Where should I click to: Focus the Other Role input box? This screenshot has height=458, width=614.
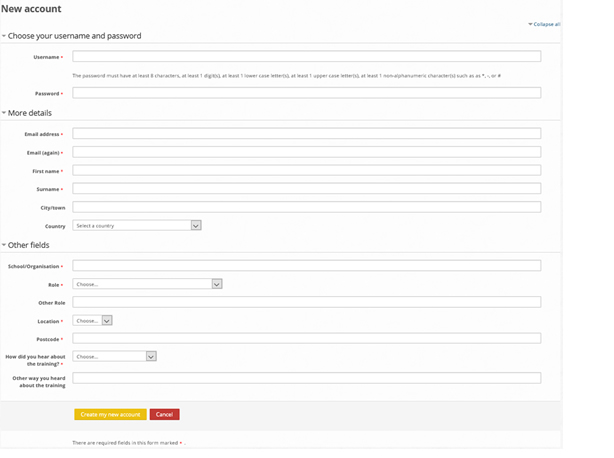[x=306, y=302]
